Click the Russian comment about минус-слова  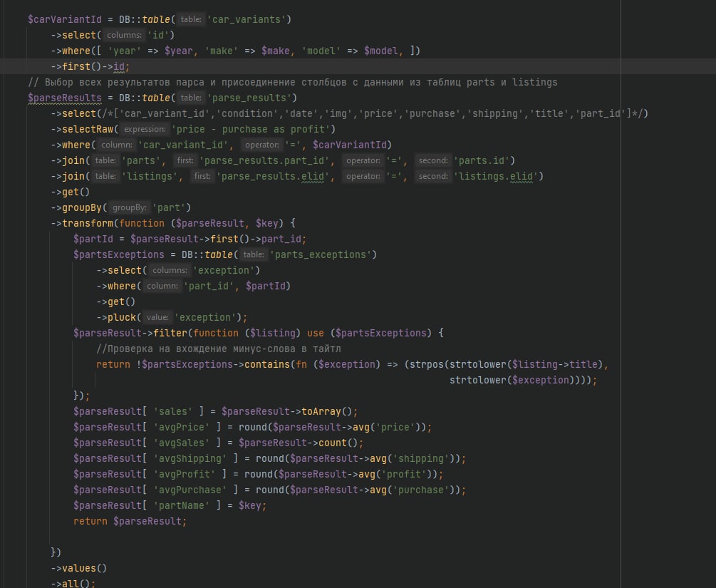219,349
